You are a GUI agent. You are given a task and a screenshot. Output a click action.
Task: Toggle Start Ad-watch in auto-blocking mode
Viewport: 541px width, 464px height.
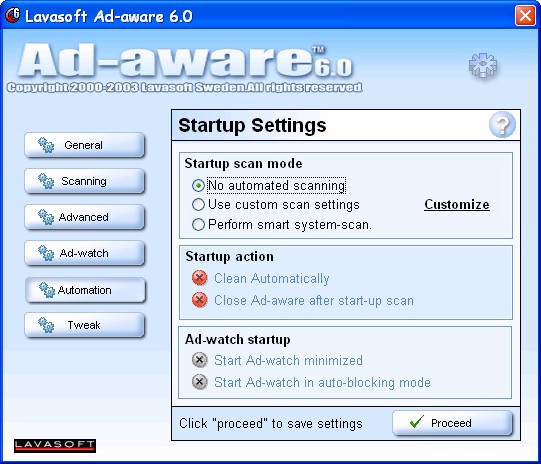pos(199,382)
